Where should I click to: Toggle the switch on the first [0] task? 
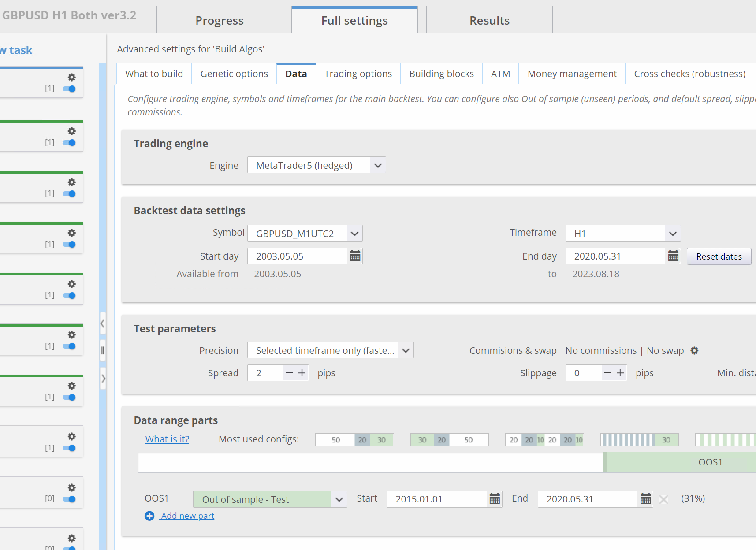[70, 499]
